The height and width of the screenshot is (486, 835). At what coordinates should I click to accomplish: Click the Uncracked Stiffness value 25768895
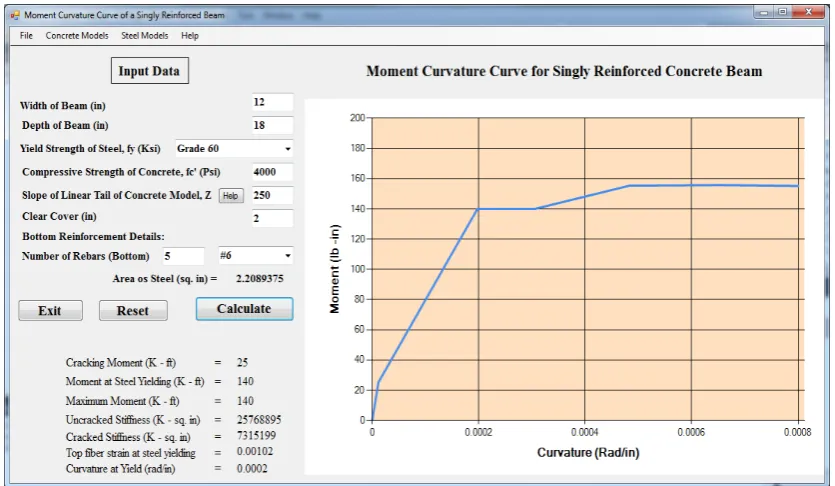coord(259,419)
